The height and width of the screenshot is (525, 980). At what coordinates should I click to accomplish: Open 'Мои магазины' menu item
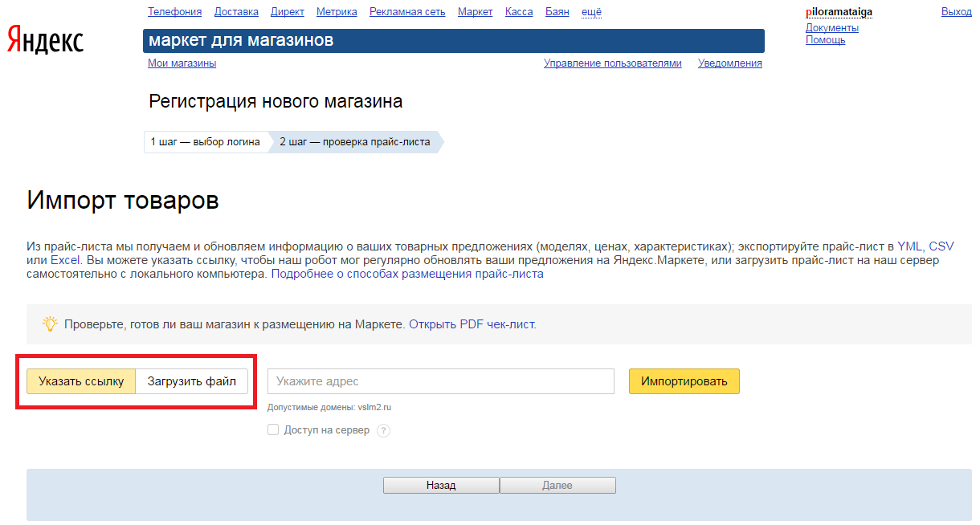click(182, 63)
